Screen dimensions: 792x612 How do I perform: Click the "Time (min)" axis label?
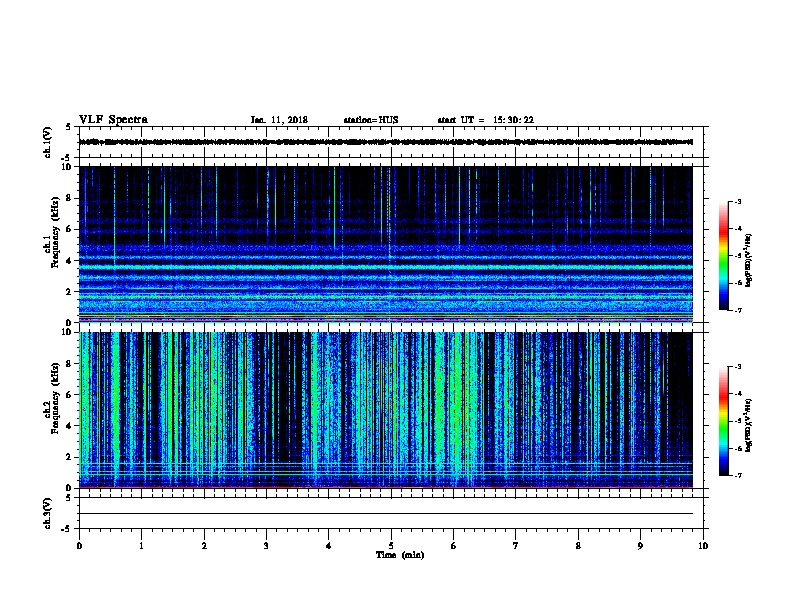coord(400,555)
